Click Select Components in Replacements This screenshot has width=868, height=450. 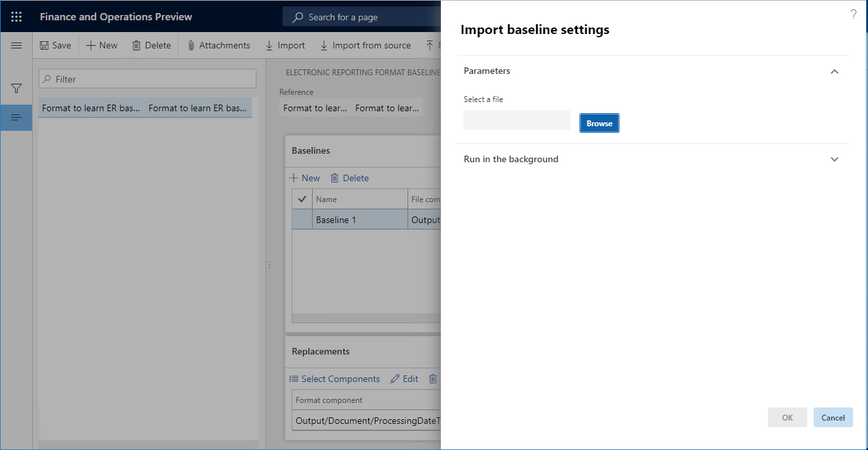pos(334,379)
